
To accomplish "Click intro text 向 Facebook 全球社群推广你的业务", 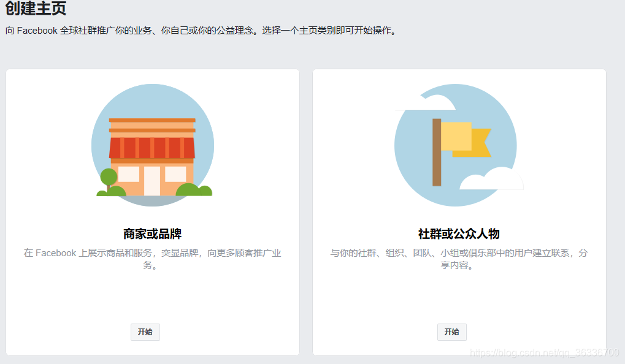I will 202,31.
